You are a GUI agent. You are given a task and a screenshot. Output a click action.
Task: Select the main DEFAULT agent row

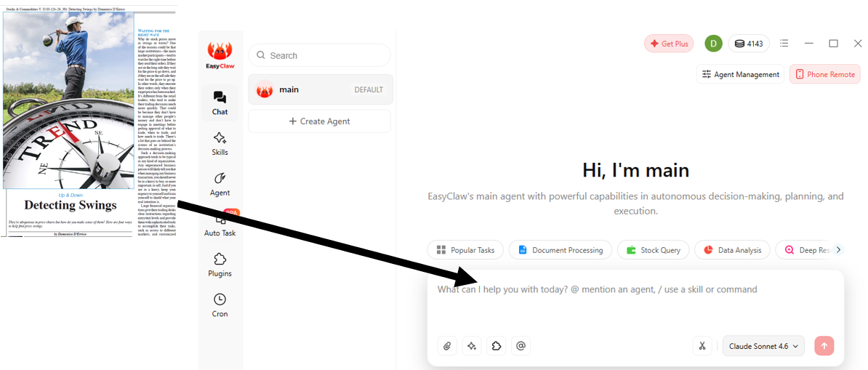pos(321,89)
